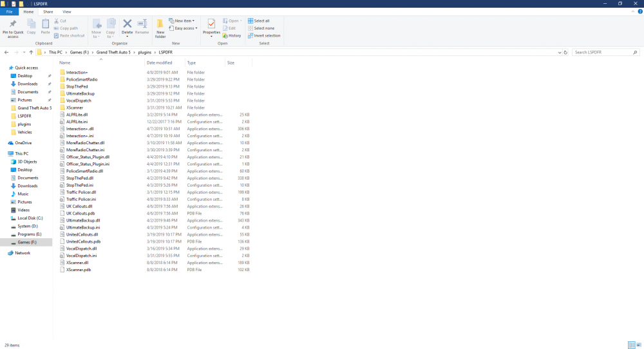644x349 pixels.
Task: Select VocalDispatch.ini file
Action: tap(81, 256)
